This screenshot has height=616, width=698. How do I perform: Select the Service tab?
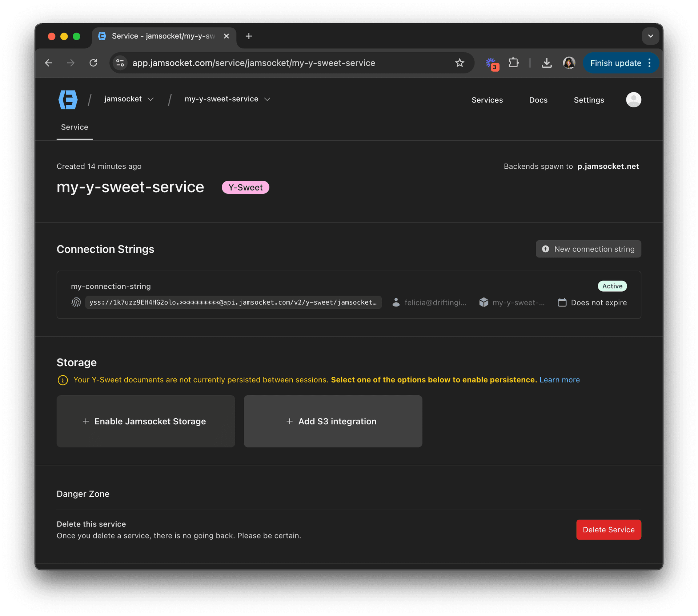click(x=75, y=127)
